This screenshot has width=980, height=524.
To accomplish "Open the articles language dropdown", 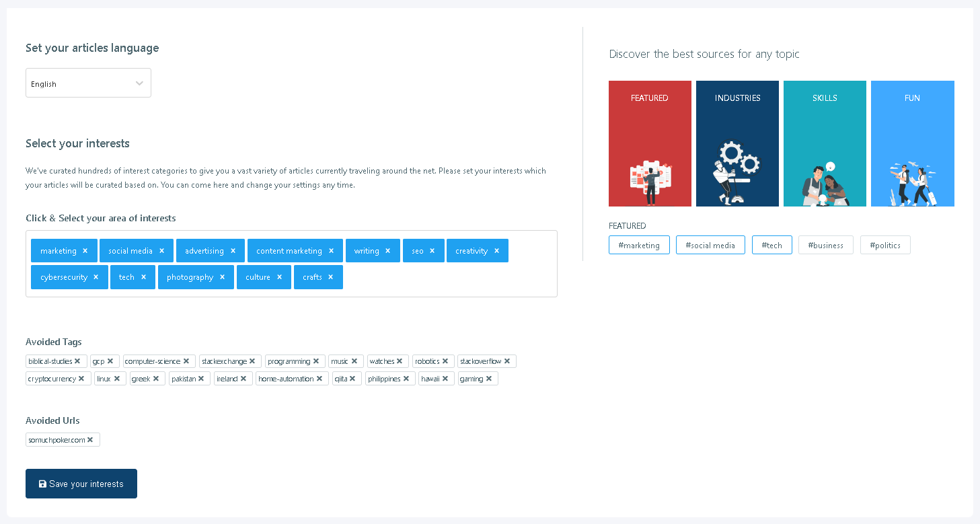I will (x=88, y=82).
